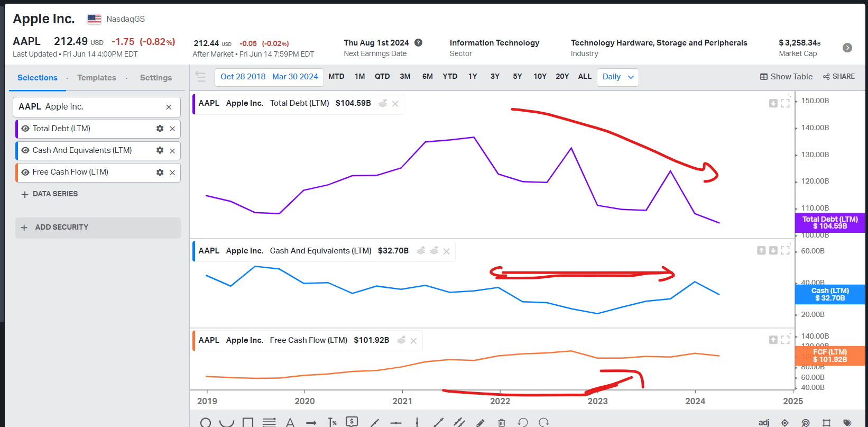Select ALL time range

coord(585,77)
